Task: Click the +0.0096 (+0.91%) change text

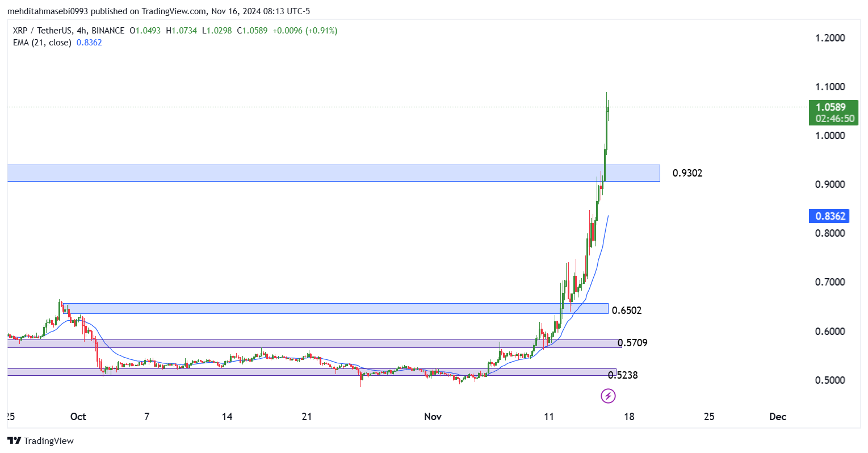Action: coord(305,31)
